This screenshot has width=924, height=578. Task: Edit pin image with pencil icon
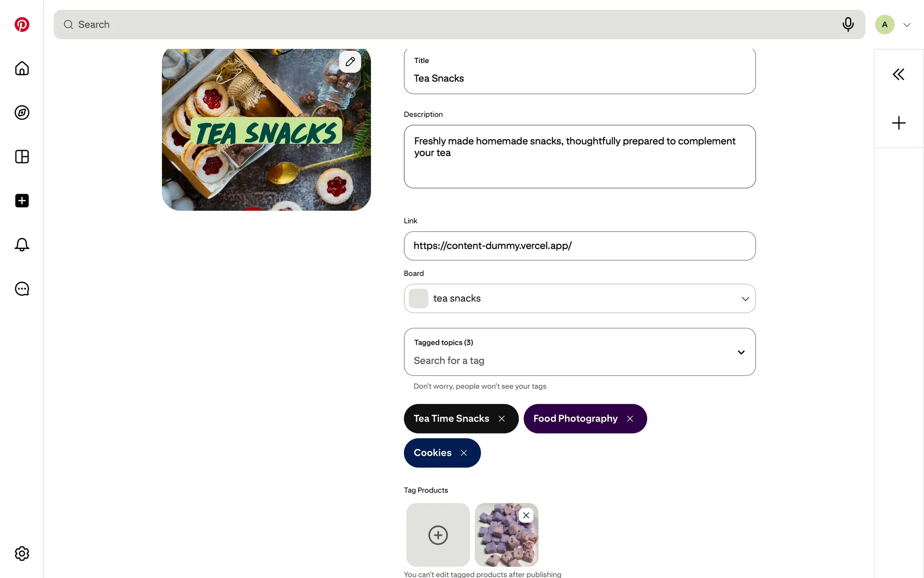click(350, 62)
